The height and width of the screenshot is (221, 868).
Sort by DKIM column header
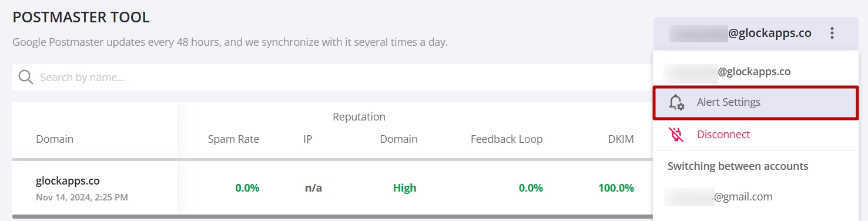pos(621,139)
